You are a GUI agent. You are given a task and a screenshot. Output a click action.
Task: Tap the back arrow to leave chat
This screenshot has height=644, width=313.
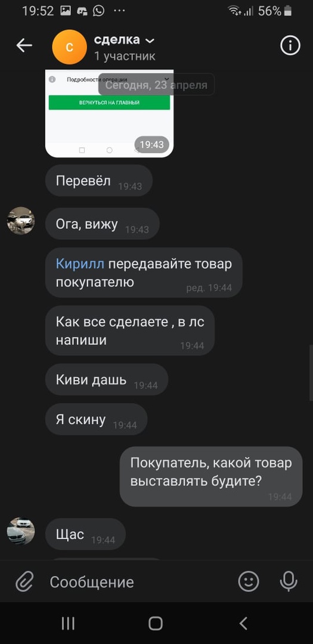tap(24, 45)
